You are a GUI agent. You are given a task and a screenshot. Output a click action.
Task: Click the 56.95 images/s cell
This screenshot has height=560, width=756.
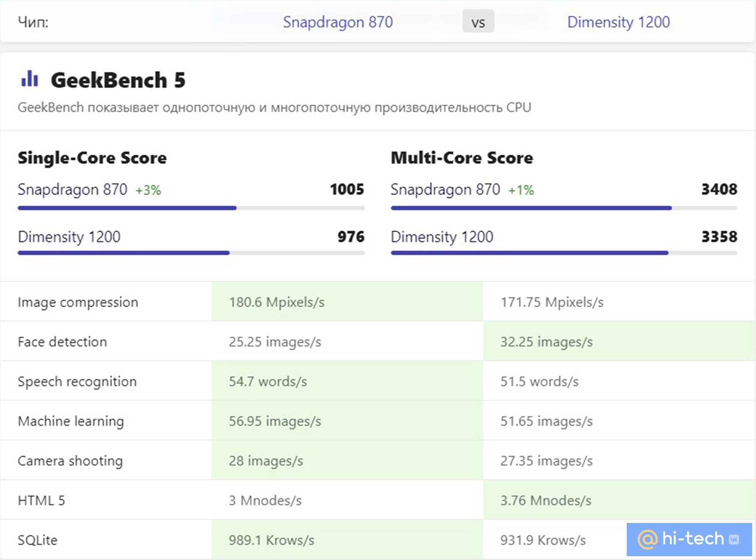coord(347,420)
